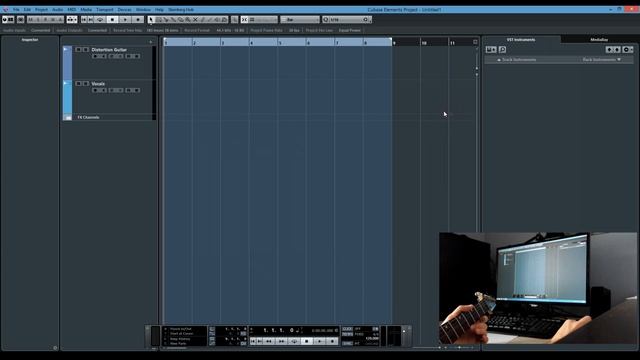Screen dimensions: 640x360
Task: Click the Distortion Guitar track color strip
Action: [67, 62]
